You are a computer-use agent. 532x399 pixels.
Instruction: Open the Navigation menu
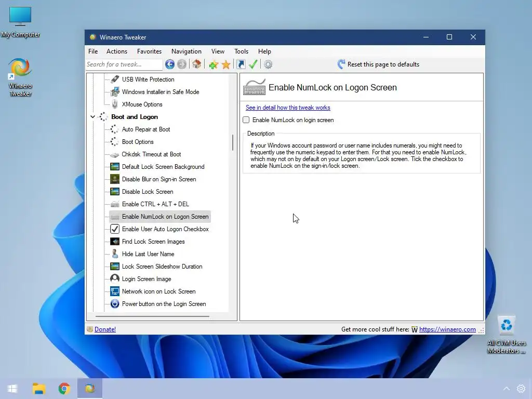click(187, 51)
